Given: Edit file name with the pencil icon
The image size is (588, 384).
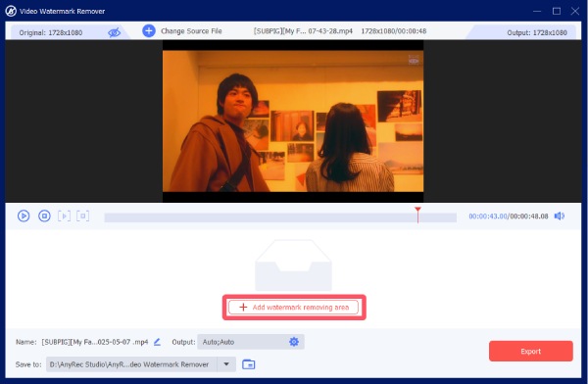Looking at the screenshot, I should tap(157, 342).
